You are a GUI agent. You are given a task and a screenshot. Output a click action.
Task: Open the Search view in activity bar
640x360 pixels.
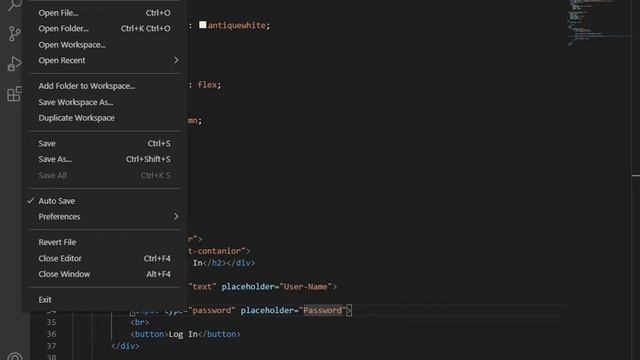pyautogui.click(x=15, y=5)
